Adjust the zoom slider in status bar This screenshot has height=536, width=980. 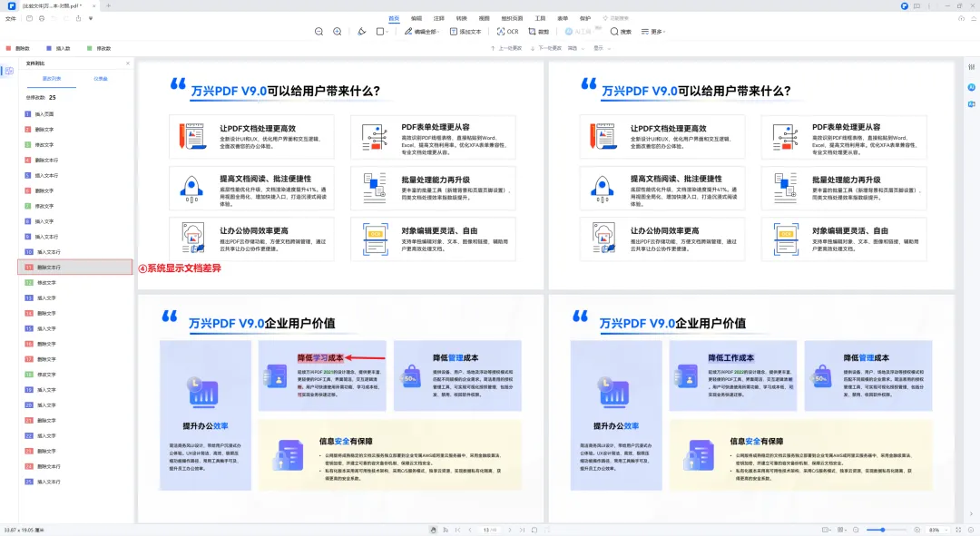click(886, 530)
